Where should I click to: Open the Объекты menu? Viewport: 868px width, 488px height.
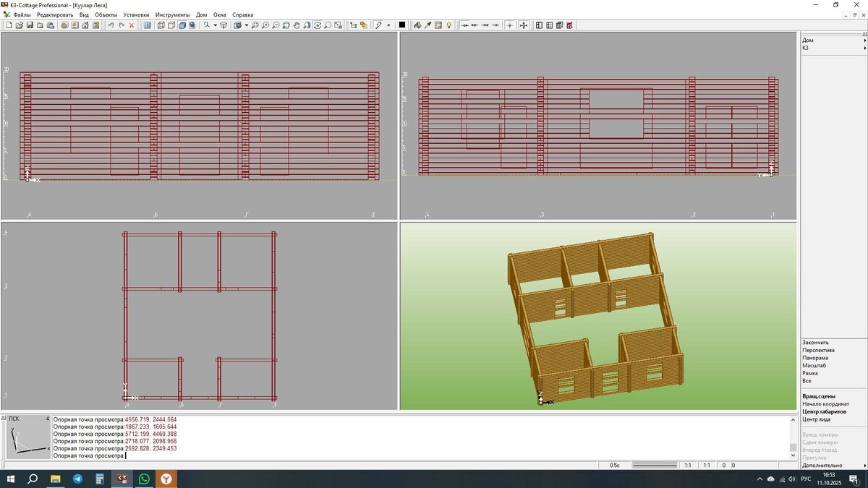[x=106, y=14]
